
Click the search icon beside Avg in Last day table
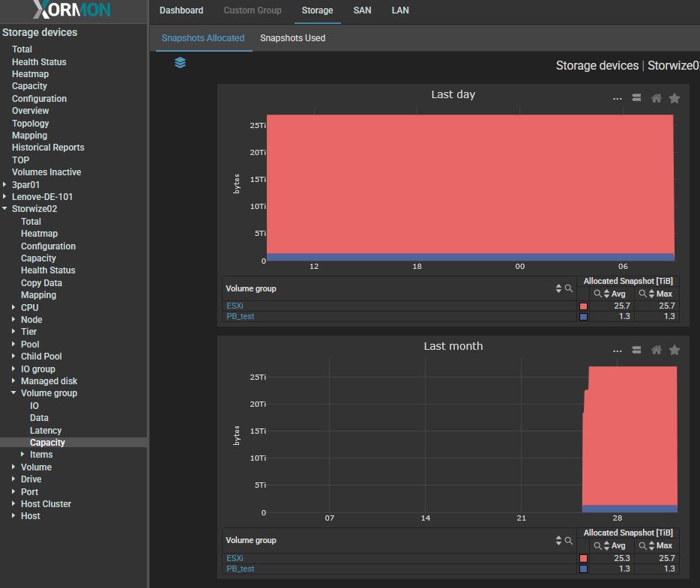coord(597,294)
